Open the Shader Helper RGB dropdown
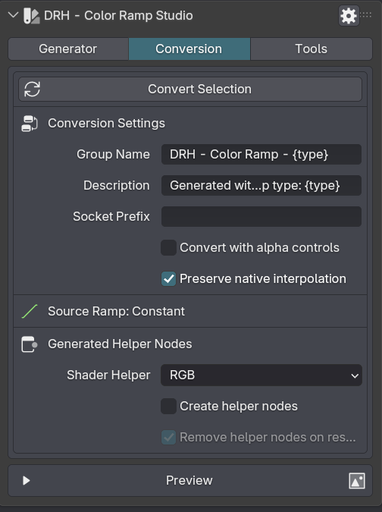The image size is (382, 512). pyautogui.click(x=261, y=375)
